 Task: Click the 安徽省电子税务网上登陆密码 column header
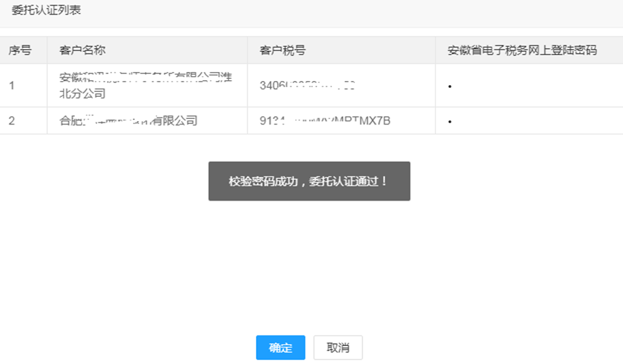pyautogui.click(x=522, y=51)
